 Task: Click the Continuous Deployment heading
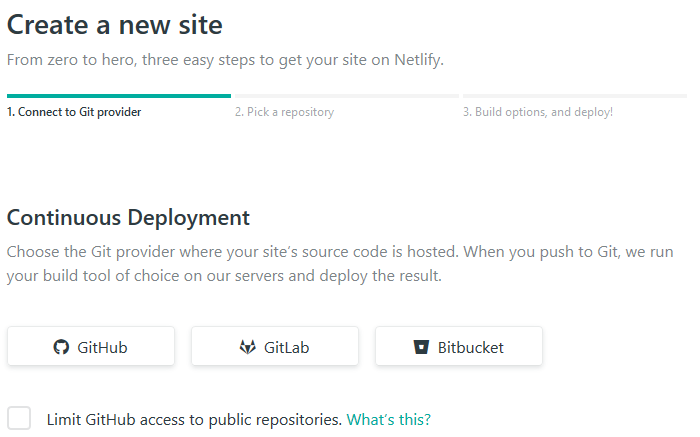[128, 218]
